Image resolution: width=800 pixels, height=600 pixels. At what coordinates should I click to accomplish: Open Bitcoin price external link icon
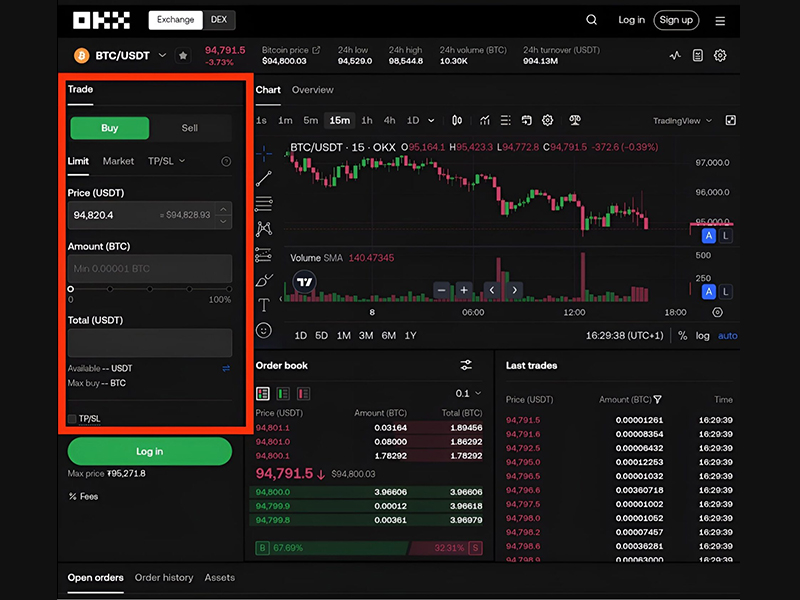(316, 50)
